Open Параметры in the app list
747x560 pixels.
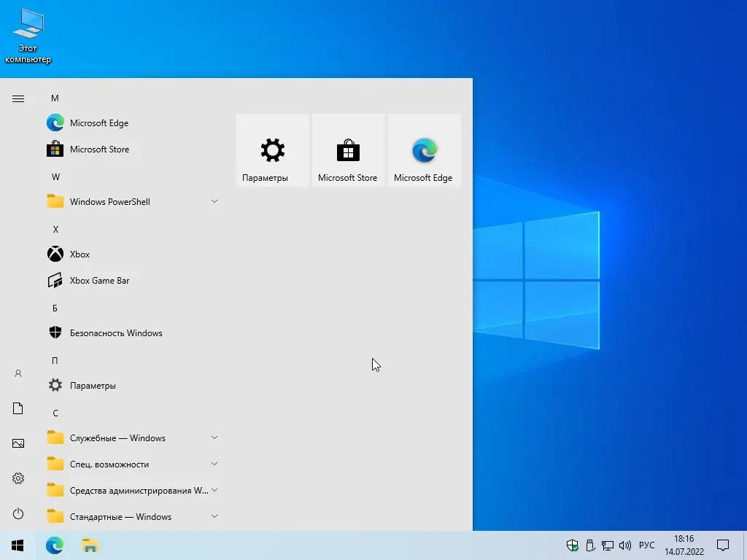click(x=133, y=385)
